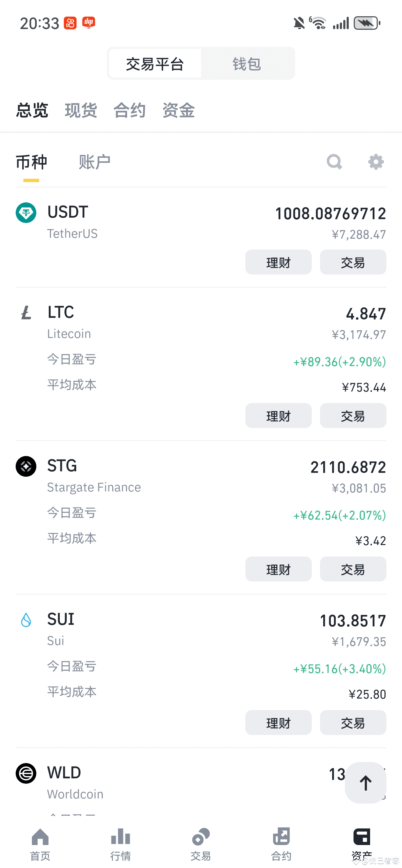Open asset list settings gear
Viewport: 402px width, 868px height.
[x=376, y=162]
